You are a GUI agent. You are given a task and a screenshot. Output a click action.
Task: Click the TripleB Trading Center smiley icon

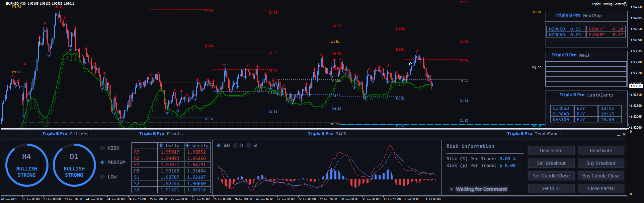tap(625, 4)
